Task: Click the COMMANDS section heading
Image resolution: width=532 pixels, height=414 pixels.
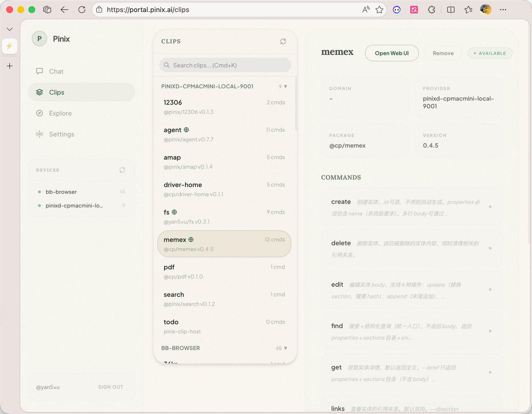Action: [341, 177]
